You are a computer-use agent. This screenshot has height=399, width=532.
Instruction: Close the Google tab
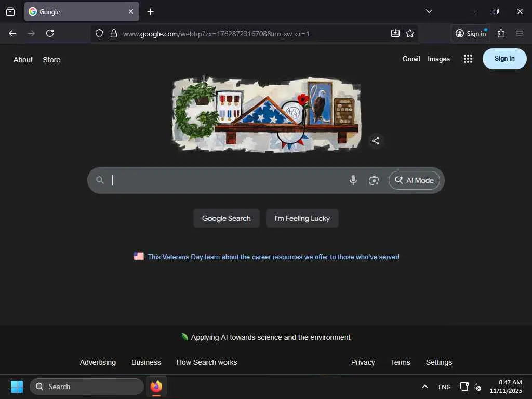click(x=131, y=11)
